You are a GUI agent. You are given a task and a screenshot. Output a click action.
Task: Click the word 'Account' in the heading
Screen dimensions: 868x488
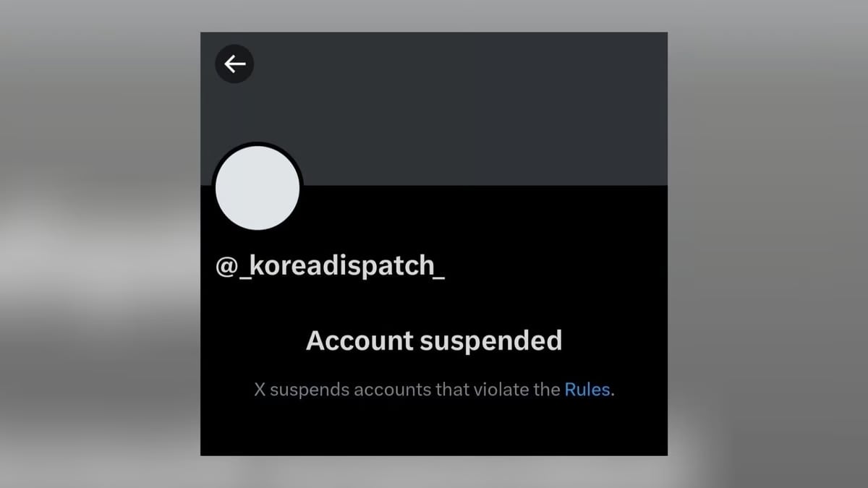pyautogui.click(x=359, y=341)
